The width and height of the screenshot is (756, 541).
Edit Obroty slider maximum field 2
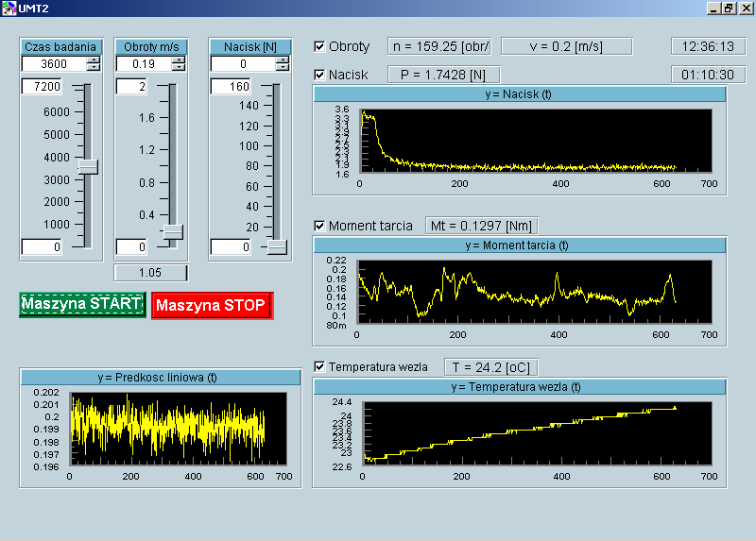131,86
